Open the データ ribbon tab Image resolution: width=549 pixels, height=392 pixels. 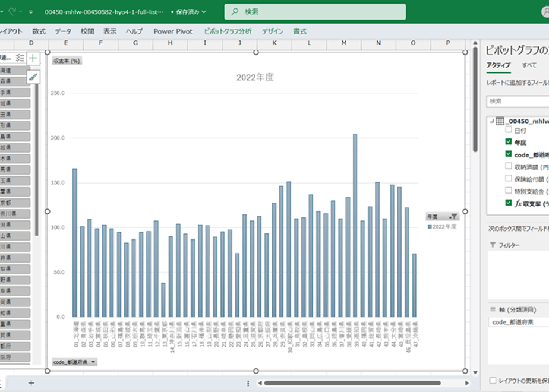click(63, 31)
